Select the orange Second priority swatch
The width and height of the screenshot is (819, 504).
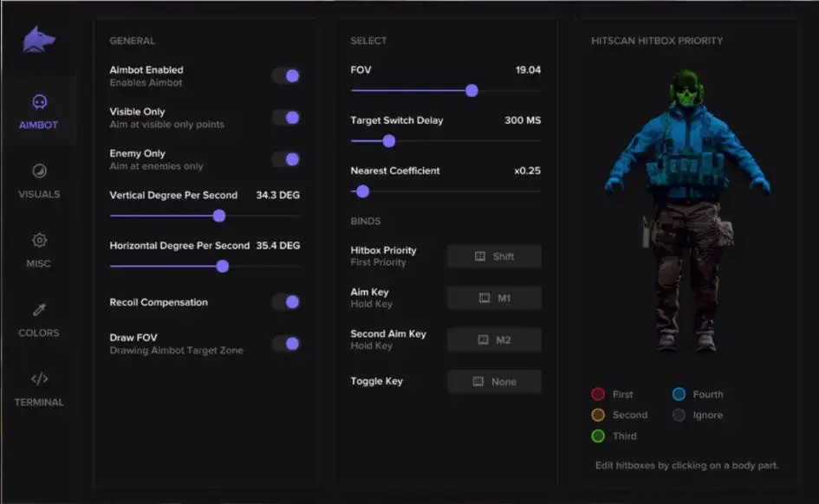click(598, 415)
